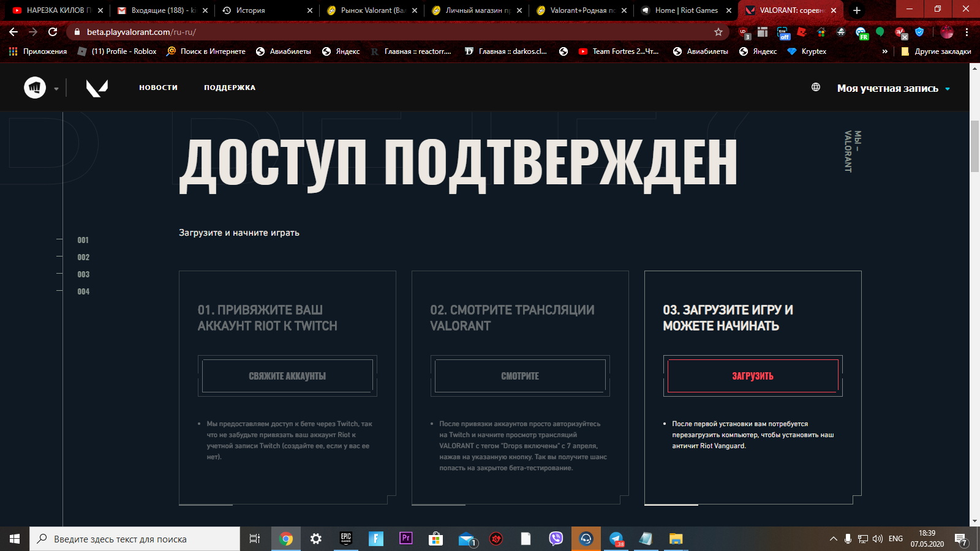
Task: Click the address bar URL field
Action: [x=392, y=32]
